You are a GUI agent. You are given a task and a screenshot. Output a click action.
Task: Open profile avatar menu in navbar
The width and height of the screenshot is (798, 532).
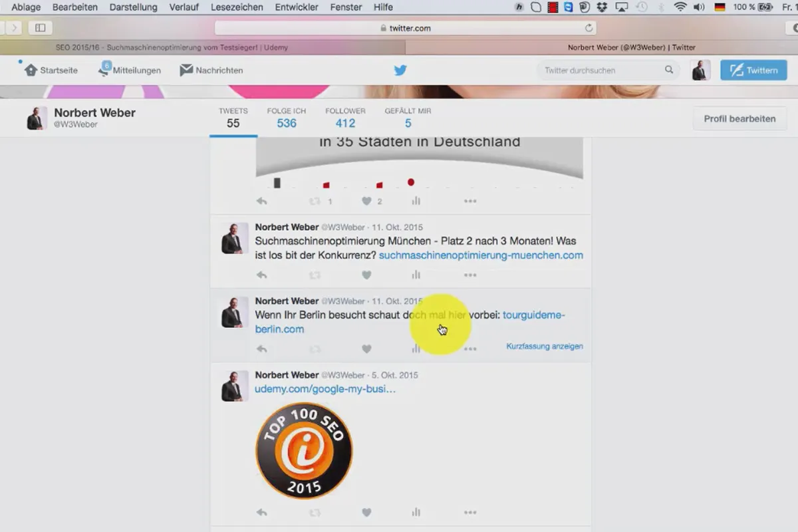pos(700,70)
